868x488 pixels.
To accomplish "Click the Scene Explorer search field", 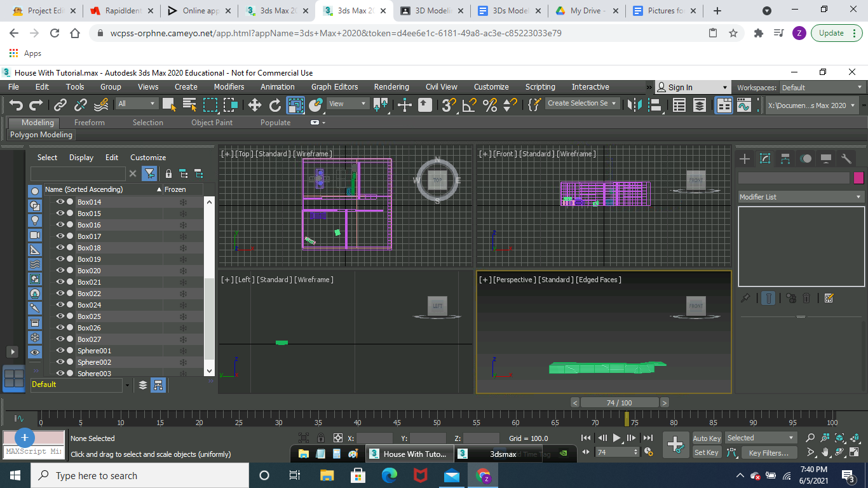I will click(78, 173).
